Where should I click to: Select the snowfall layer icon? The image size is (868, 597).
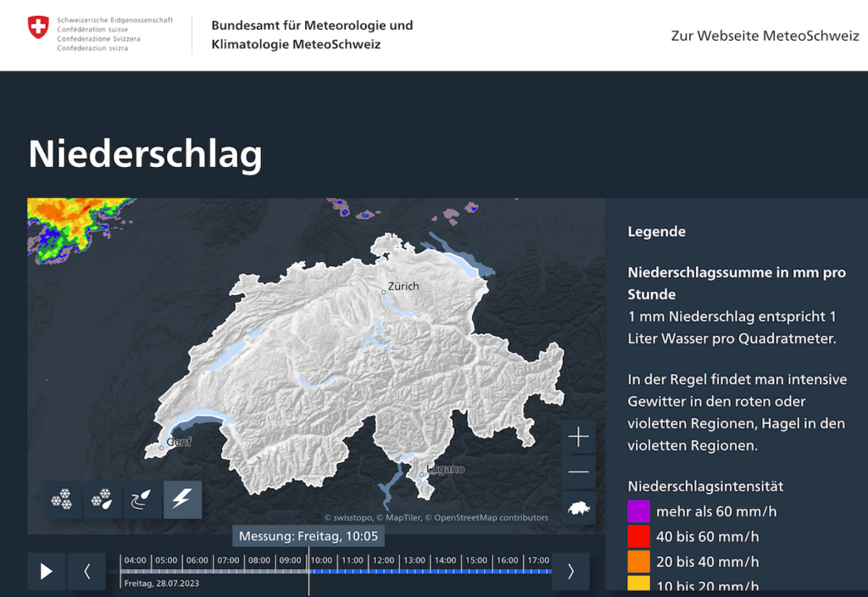point(63,499)
